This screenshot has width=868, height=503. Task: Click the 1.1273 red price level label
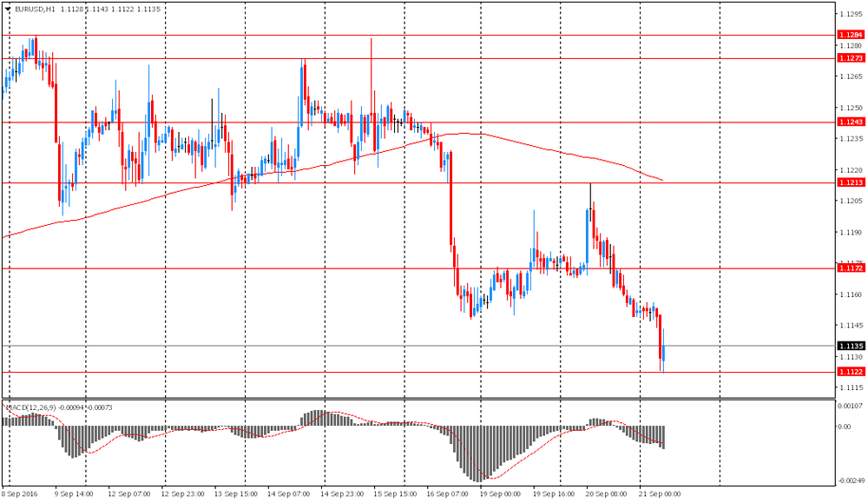tap(851, 58)
